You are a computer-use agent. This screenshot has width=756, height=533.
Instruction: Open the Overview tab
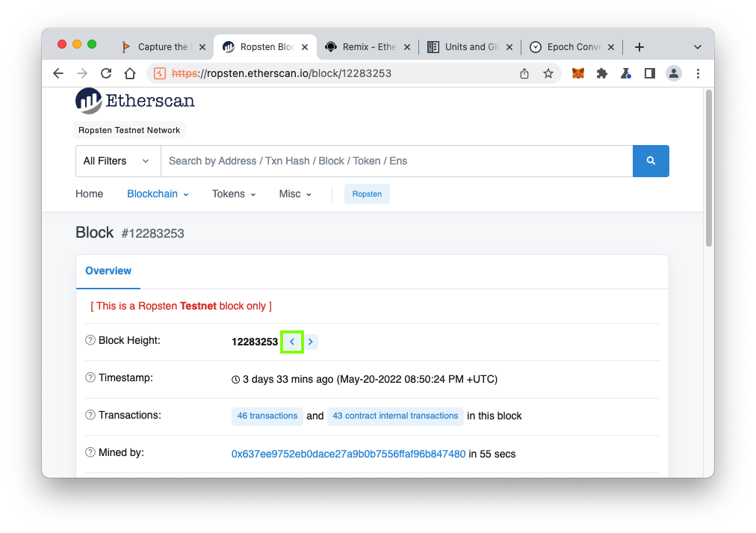click(108, 271)
